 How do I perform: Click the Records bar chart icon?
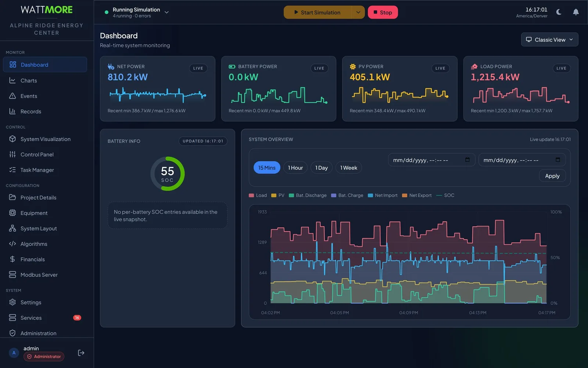tap(12, 111)
